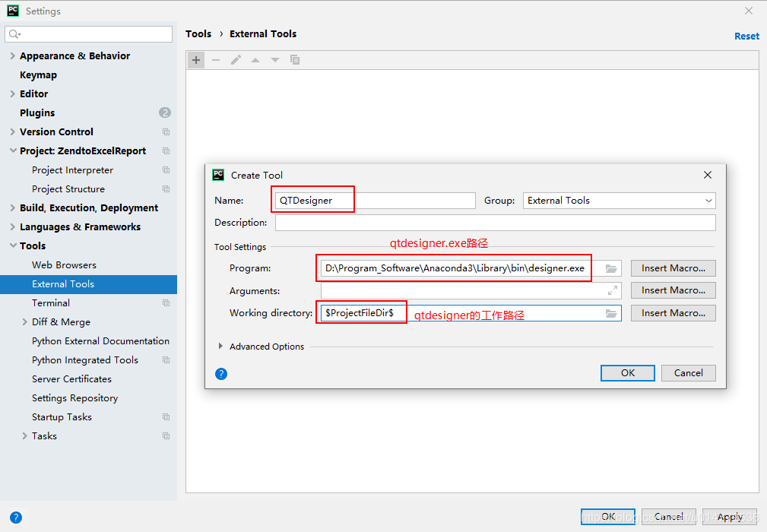767x532 pixels.
Task: Expand the Editor section
Action: [13, 94]
